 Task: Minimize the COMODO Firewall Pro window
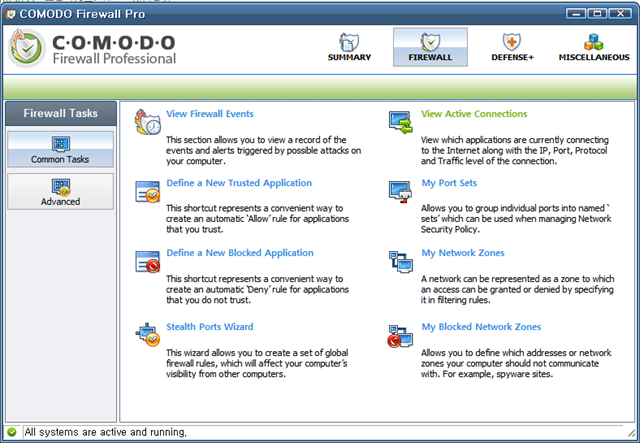pos(576,13)
